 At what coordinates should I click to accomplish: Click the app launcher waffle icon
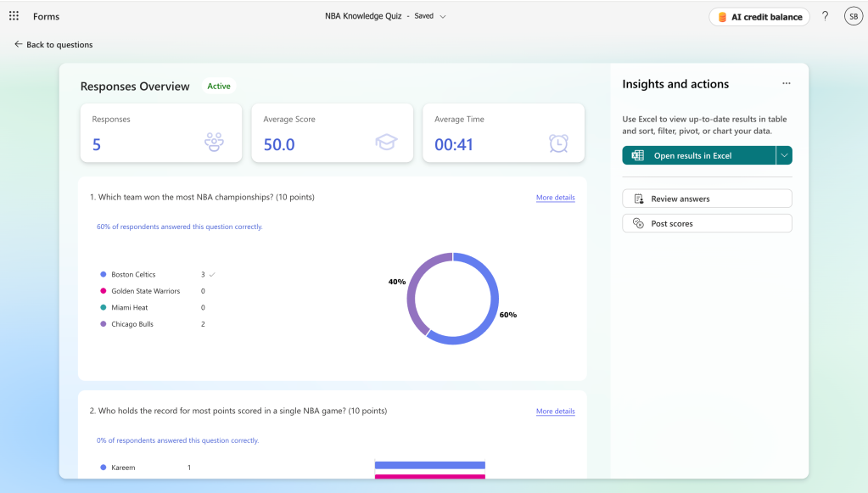[x=13, y=15]
